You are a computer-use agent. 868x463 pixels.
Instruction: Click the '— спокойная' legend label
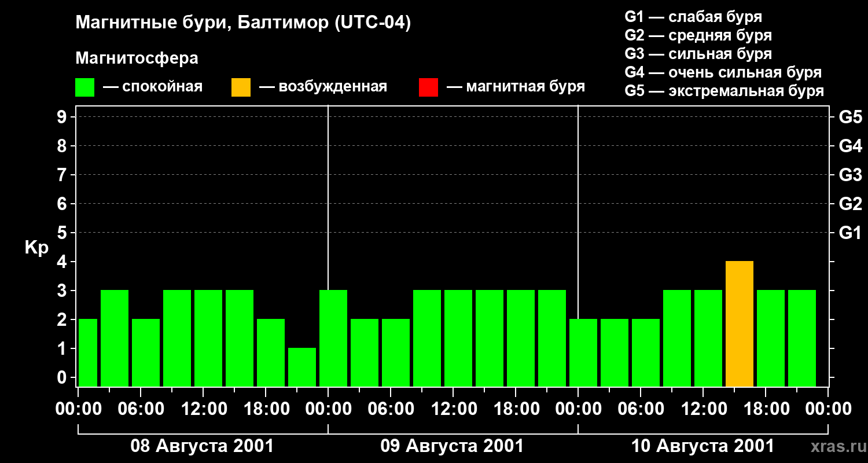coord(153,87)
